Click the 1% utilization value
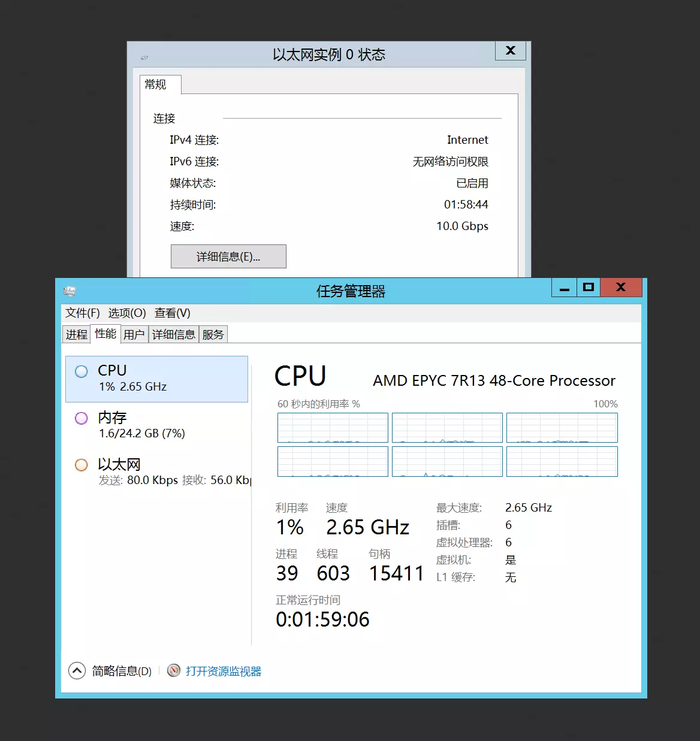Image resolution: width=700 pixels, height=741 pixels. [290, 527]
